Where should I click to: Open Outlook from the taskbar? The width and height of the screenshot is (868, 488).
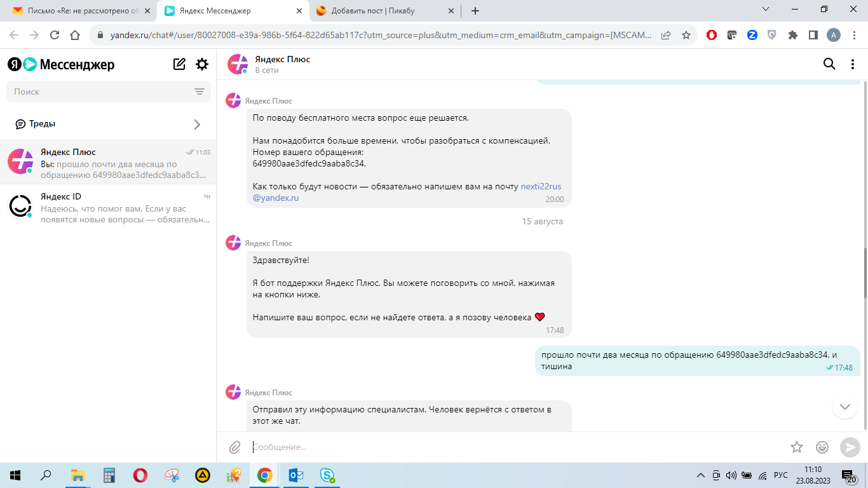click(296, 475)
